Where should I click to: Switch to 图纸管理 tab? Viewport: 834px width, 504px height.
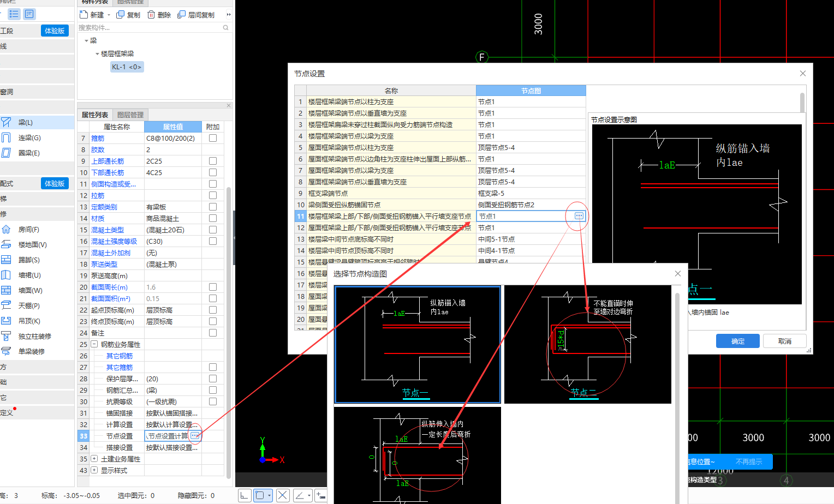pos(130,2)
